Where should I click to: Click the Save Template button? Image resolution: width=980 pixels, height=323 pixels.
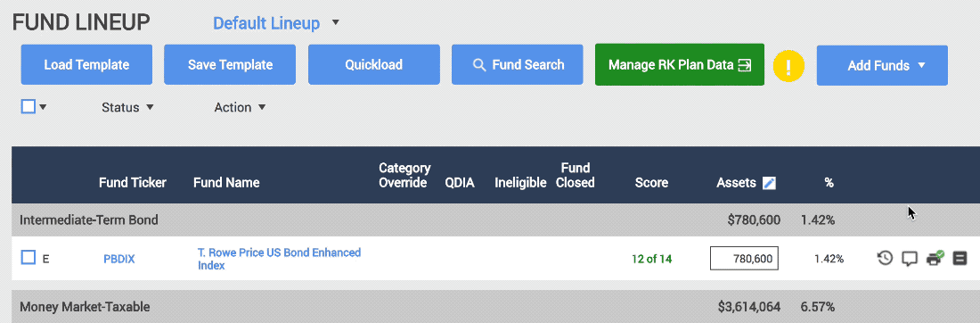click(230, 64)
